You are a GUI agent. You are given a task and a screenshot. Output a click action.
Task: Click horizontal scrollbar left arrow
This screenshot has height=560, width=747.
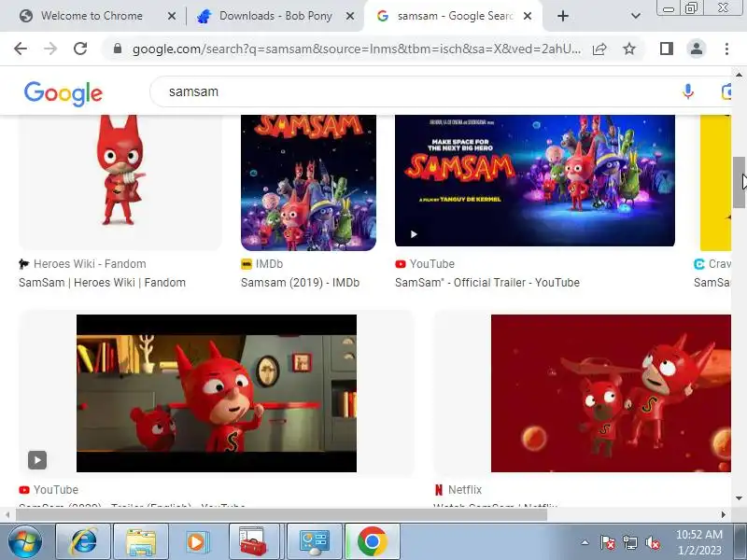pyautogui.click(x=7, y=515)
